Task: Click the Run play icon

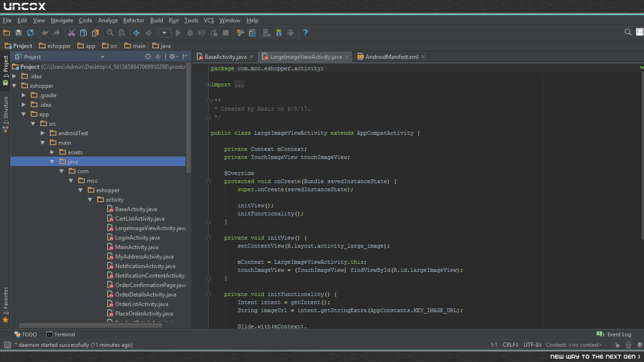Action: tap(178, 33)
